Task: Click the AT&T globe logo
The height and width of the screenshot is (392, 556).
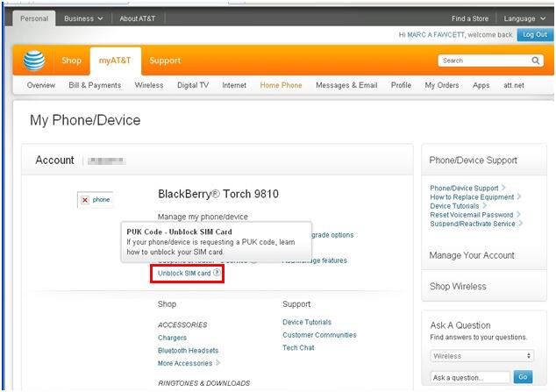Action: pyautogui.click(x=34, y=61)
